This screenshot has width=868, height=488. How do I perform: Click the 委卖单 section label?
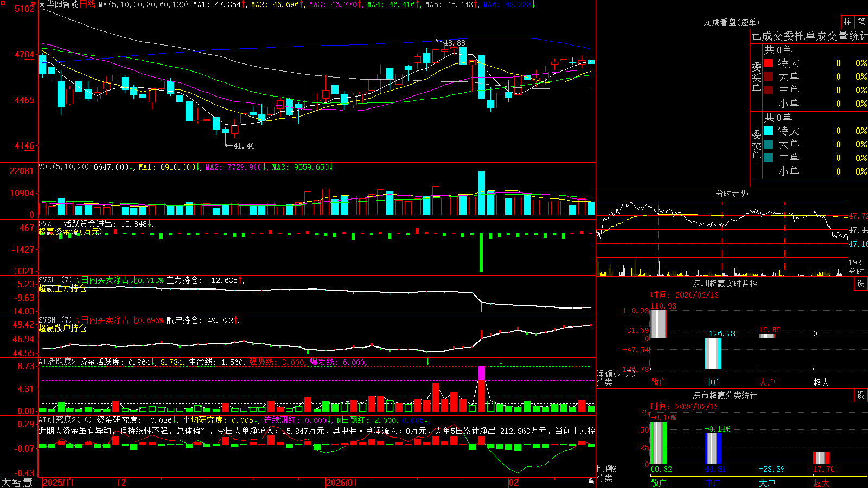pyautogui.click(x=756, y=145)
